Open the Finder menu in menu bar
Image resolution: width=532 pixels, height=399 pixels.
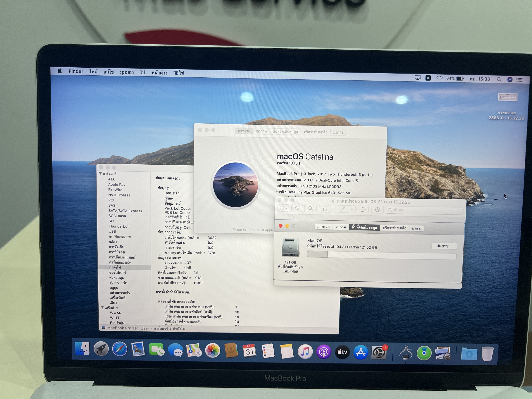[76, 71]
